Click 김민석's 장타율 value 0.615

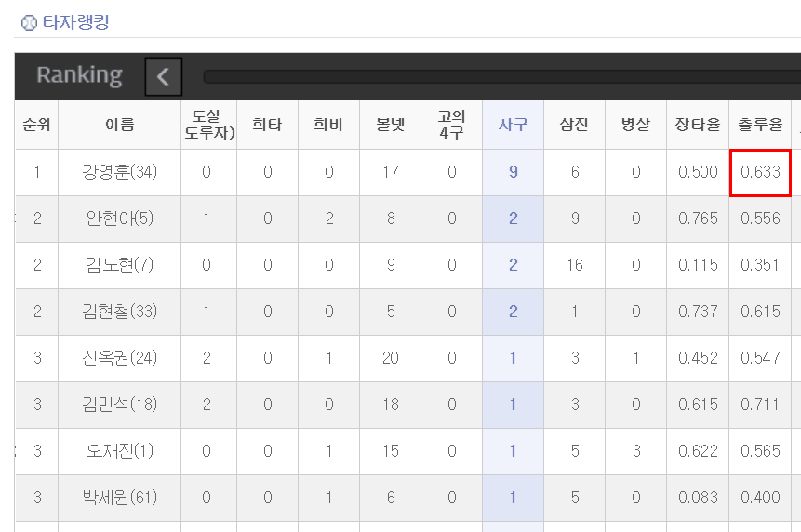point(698,405)
